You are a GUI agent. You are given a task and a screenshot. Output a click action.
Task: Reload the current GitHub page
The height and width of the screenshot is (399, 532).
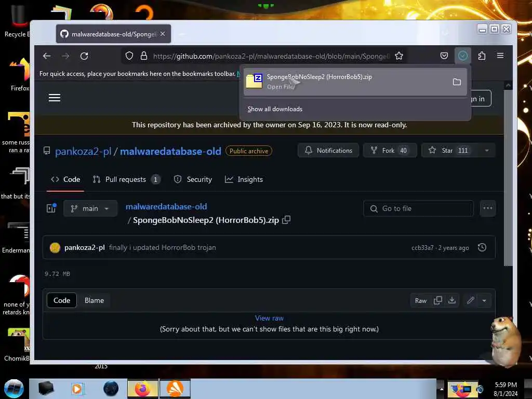point(84,56)
